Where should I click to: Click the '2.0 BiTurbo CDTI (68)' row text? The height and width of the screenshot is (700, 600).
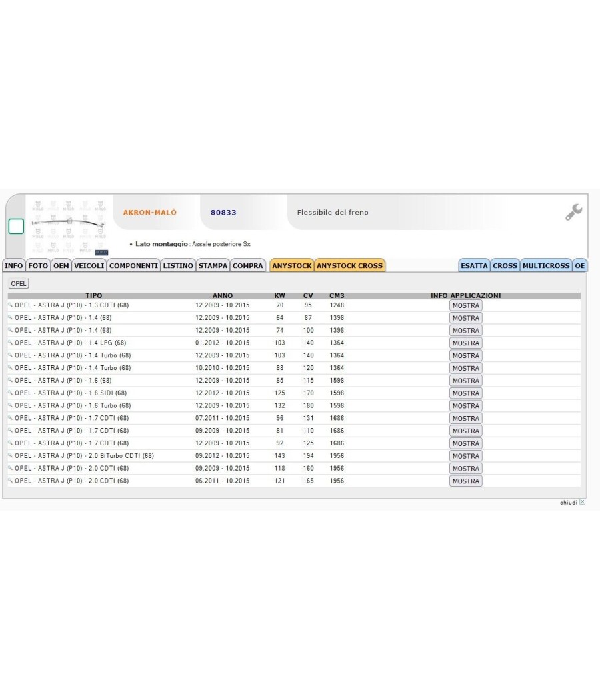click(x=121, y=455)
